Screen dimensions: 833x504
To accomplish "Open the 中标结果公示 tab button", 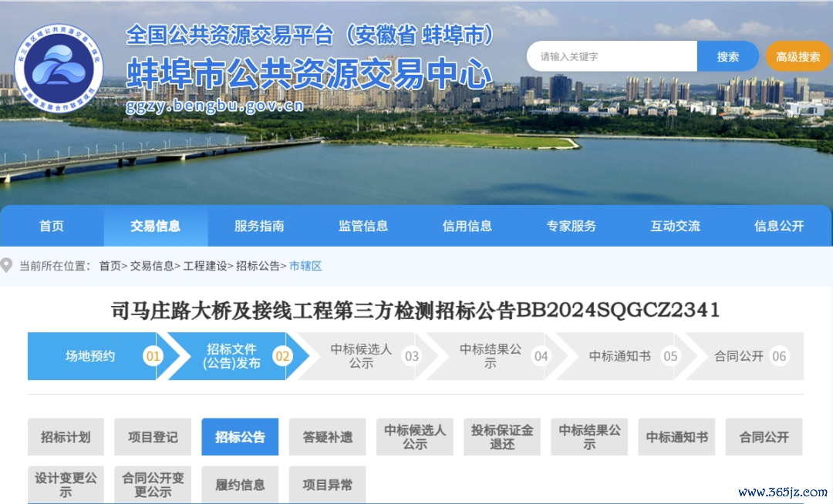I will (x=589, y=437).
